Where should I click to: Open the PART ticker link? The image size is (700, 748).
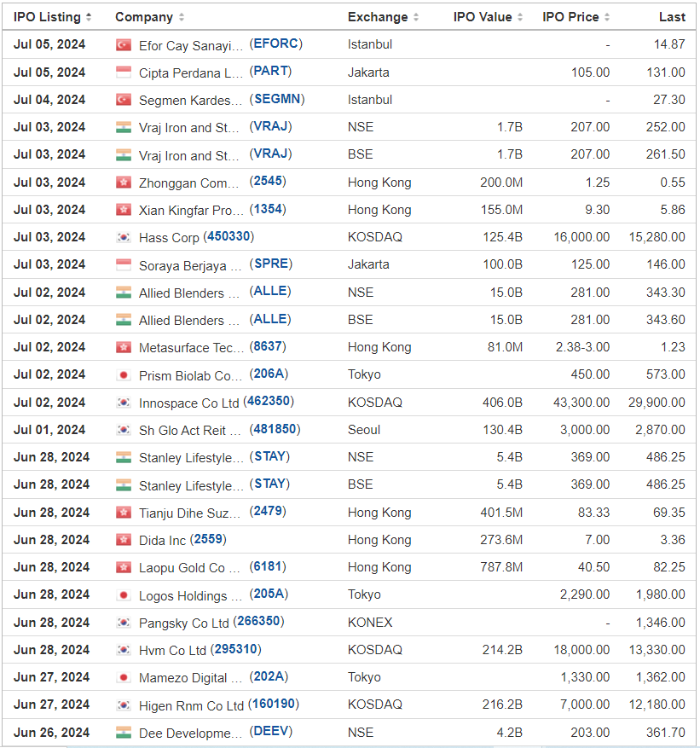[x=270, y=72]
